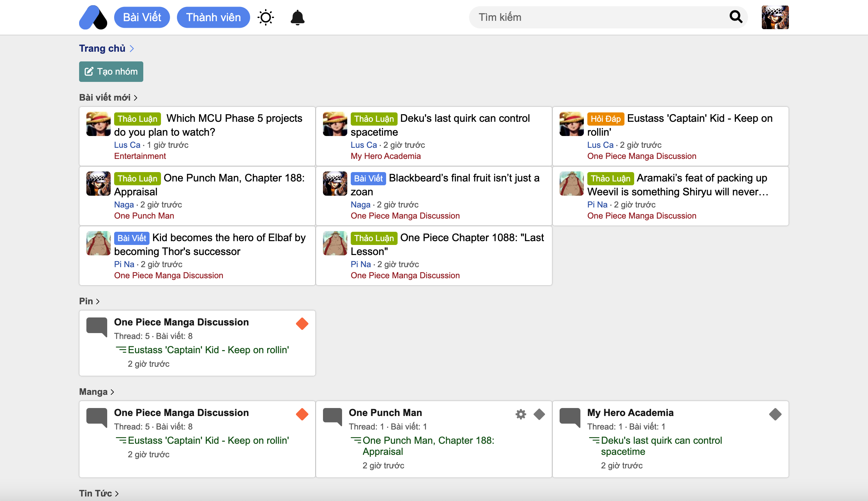Image resolution: width=868 pixels, height=501 pixels.
Task: Open the notifications bell icon
Action: tap(298, 17)
